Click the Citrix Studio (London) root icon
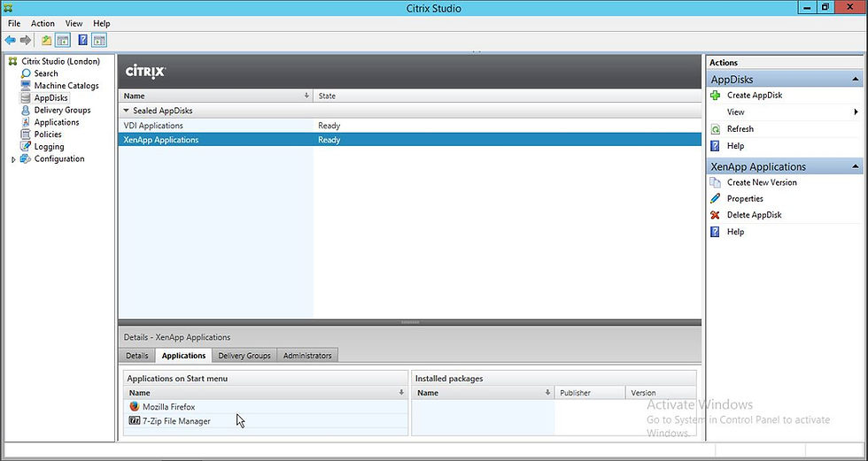868x461 pixels. tap(13, 61)
